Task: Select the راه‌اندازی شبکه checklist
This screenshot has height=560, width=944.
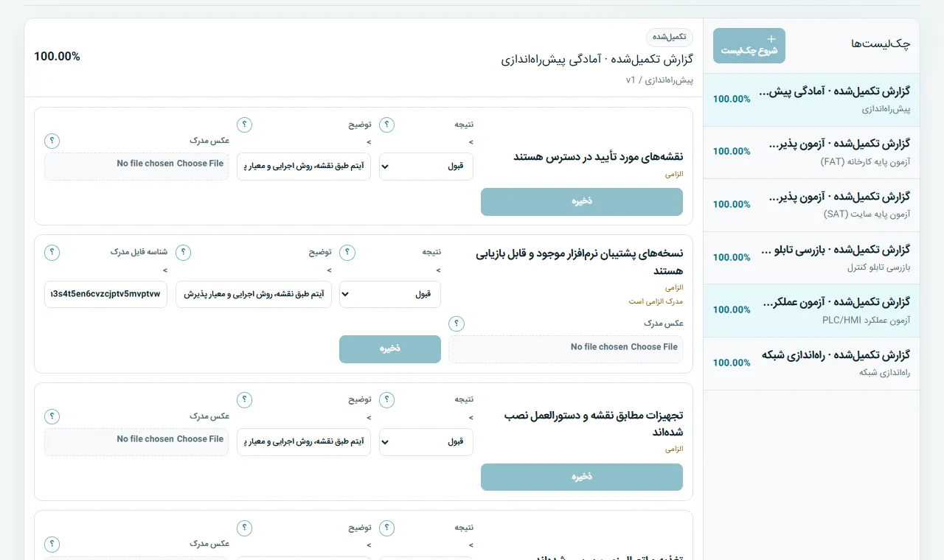Action: pyautogui.click(x=811, y=364)
